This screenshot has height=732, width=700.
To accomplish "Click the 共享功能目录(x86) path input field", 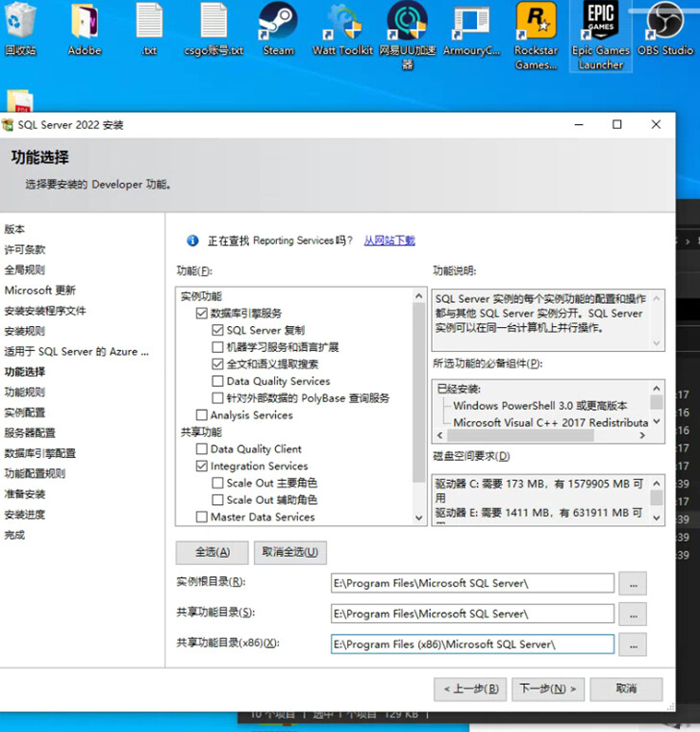I will pos(472,644).
